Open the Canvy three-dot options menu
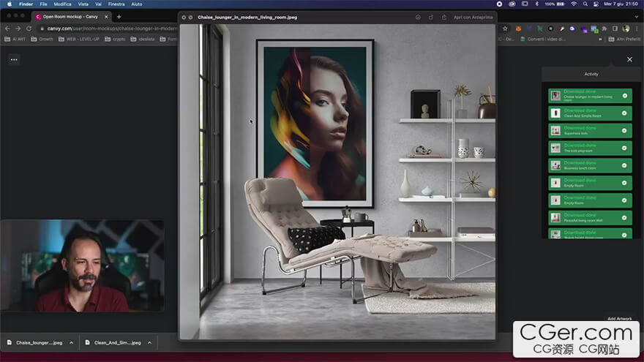This screenshot has height=362, width=644. [x=14, y=59]
